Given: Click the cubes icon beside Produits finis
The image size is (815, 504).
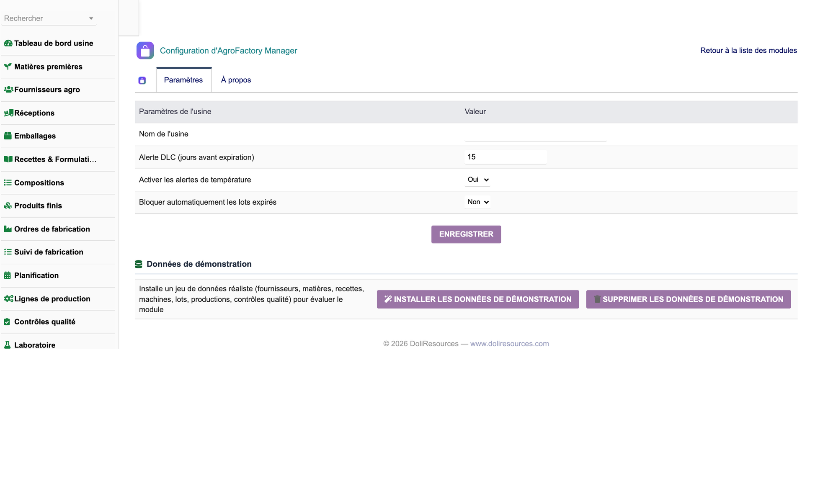Looking at the screenshot, I should [8, 206].
